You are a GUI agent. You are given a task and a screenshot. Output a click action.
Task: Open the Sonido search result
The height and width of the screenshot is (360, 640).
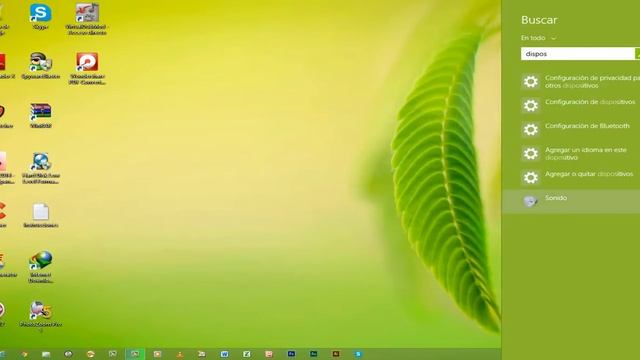571,201
